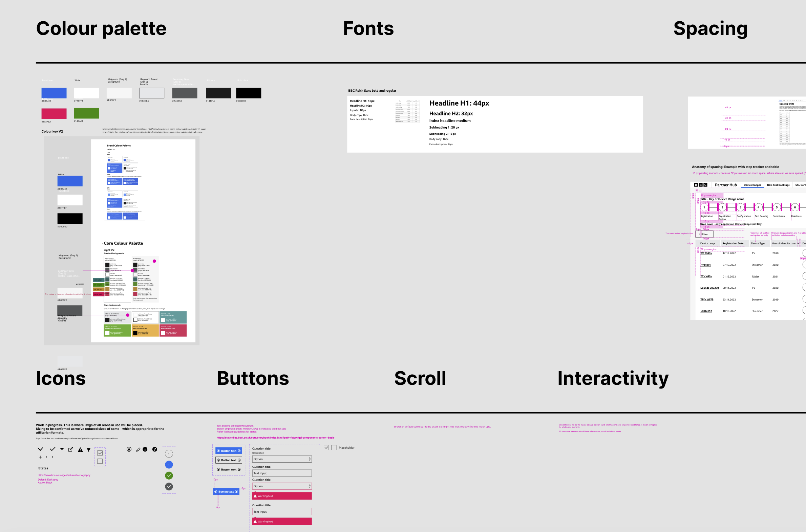Open the TV 7949x device link
The width and height of the screenshot is (806, 532).
706,253
